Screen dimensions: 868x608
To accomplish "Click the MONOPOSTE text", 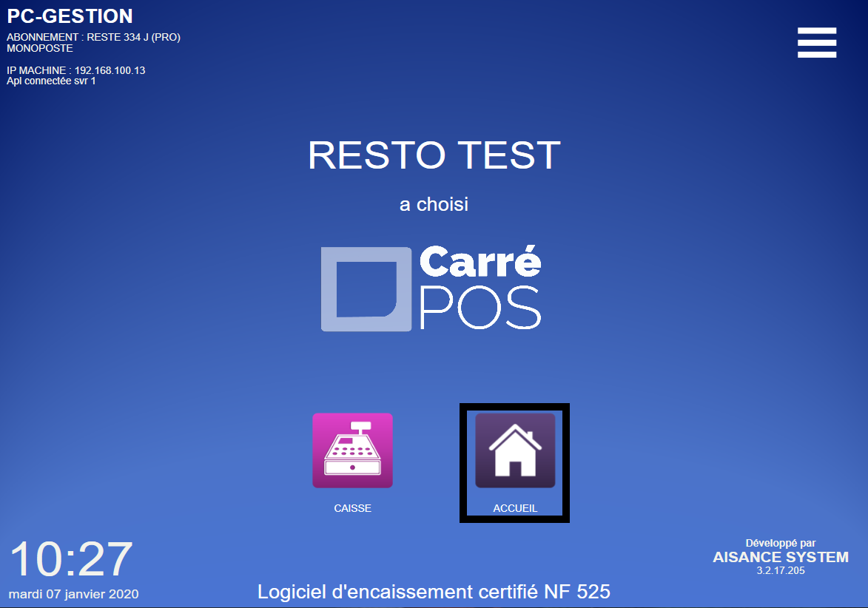I will coord(40,48).
